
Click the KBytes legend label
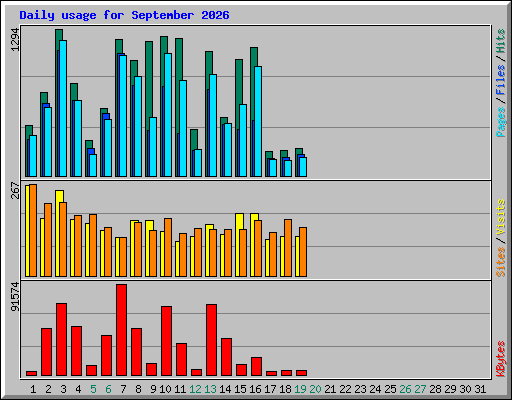pyautogui.click(x=501, y=359)
